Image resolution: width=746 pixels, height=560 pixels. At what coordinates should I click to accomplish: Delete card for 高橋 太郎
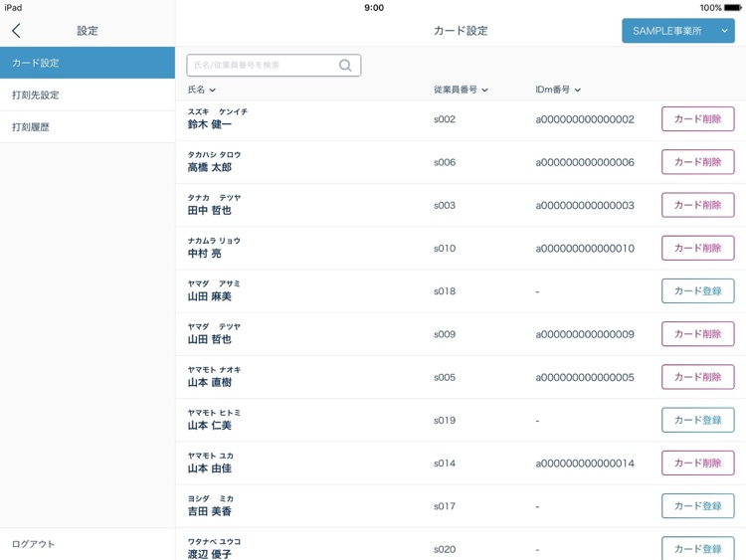coord(698,162)
